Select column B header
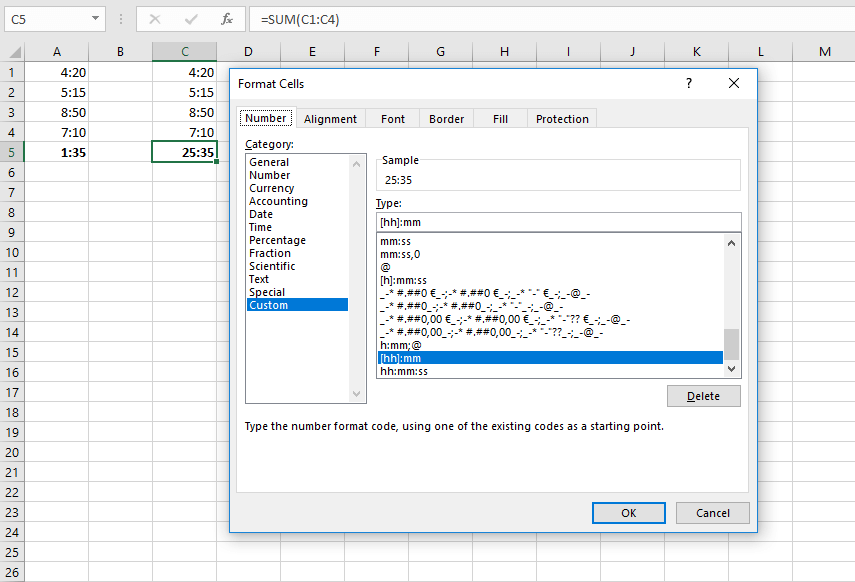Viewport: 855px width, 582px height. click(x=120, y=52)
